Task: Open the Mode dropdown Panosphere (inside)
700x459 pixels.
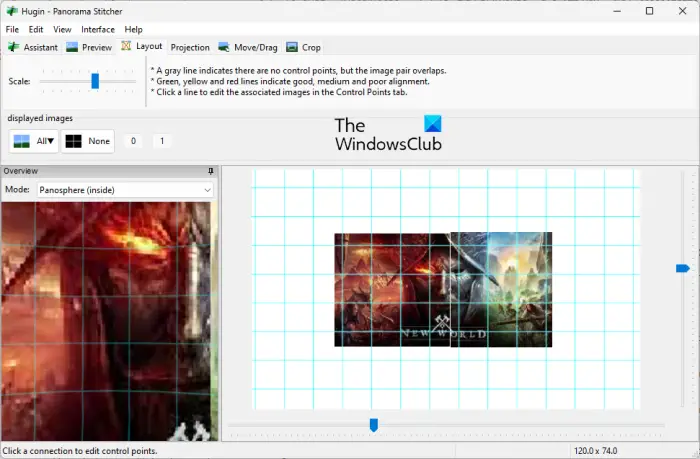Action: pyautogui.click(x=125, y=190)
